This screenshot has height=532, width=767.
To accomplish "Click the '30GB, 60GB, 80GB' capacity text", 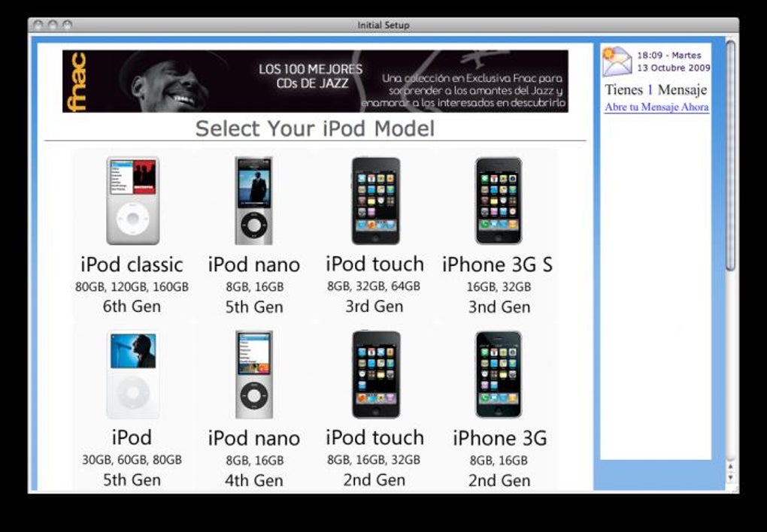I will (132, 460).
